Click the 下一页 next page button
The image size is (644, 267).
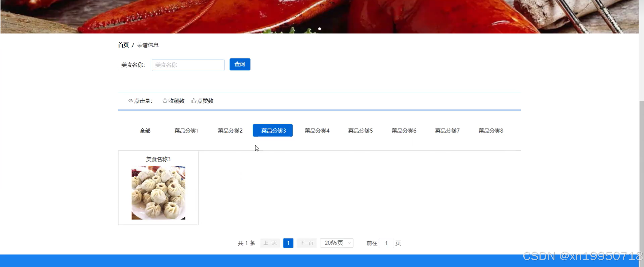pyautogui.click(x=307, y=243)
